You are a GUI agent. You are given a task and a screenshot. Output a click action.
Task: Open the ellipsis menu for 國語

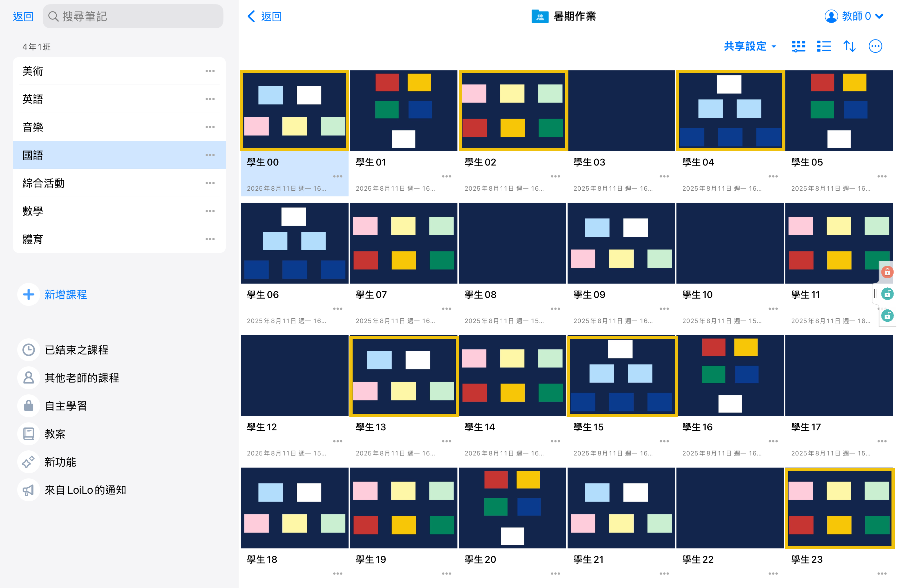click(x=210, y=155)
